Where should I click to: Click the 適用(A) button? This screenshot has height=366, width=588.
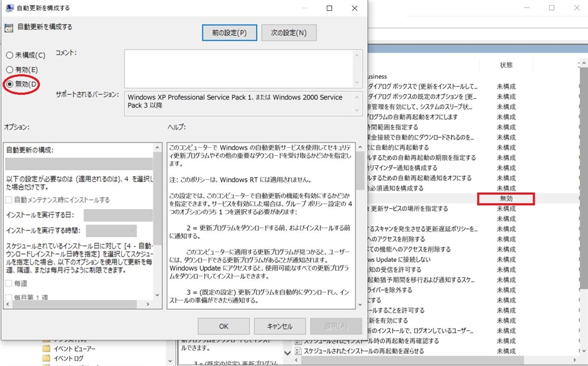(336, 326)
